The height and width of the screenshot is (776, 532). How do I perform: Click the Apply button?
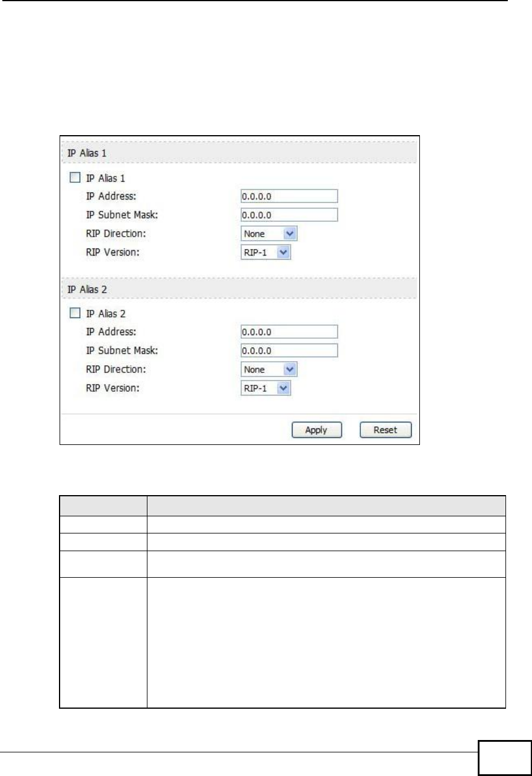click(318, 430)
